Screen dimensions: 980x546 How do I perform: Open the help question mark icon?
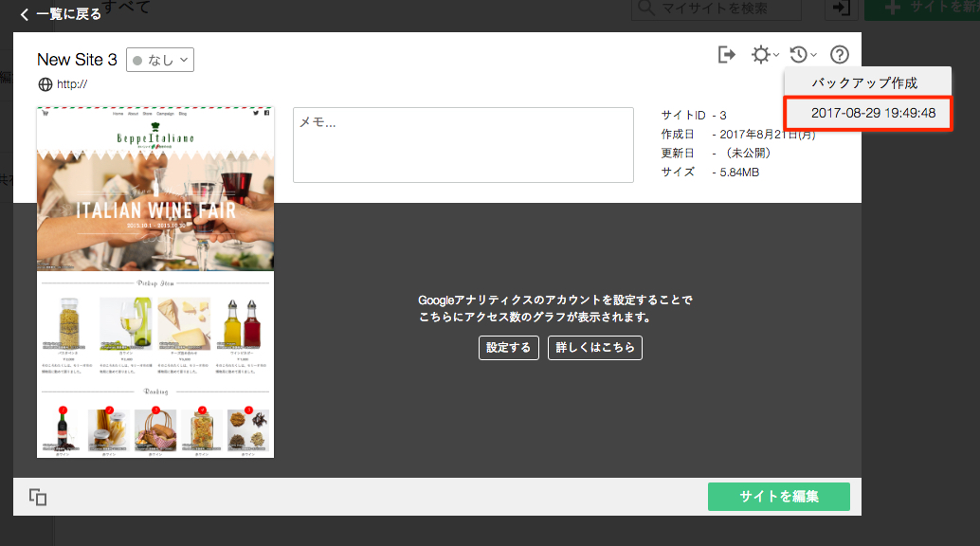coord(840,55)
